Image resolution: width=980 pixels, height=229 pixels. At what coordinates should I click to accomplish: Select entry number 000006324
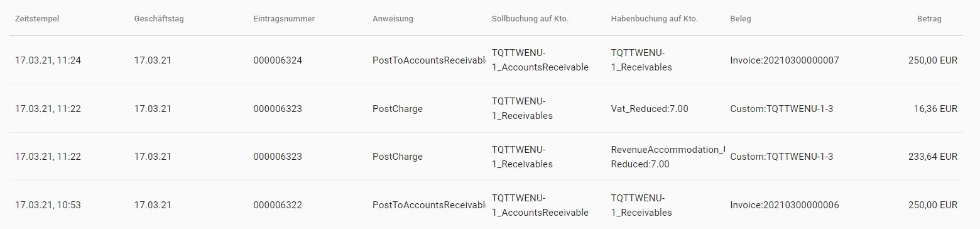[278, 61]
